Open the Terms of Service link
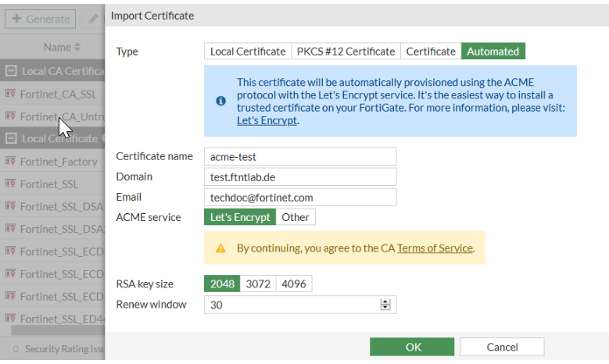The image size is (609, 364). coord(435,248)
